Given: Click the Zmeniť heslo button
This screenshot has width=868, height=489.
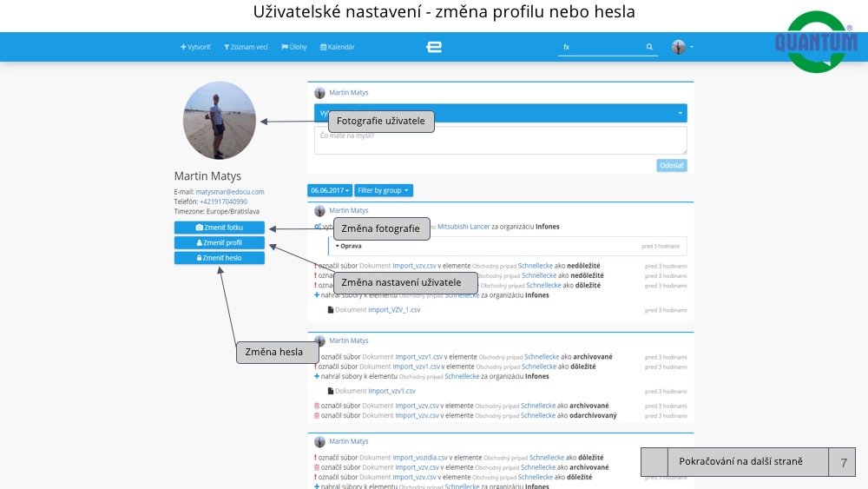Looking at the screenshot, I should pos(219,258).
